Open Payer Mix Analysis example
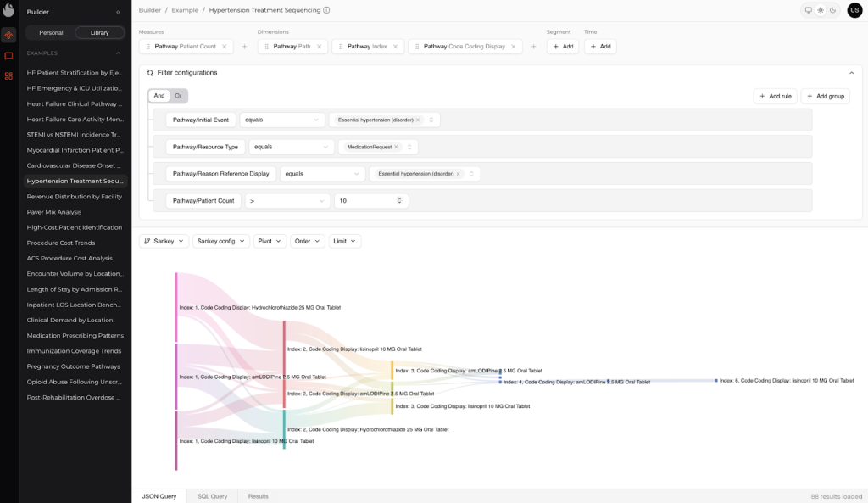The height and width of the screenshot is (503, 868). tap(54, 212)
